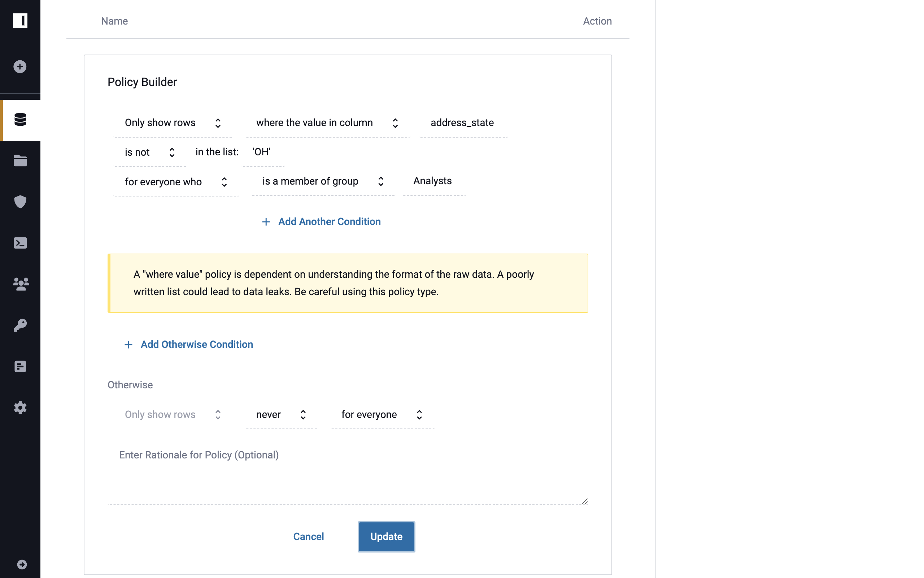Open the Data Sources database icon
924x578 pixels.
20,120
